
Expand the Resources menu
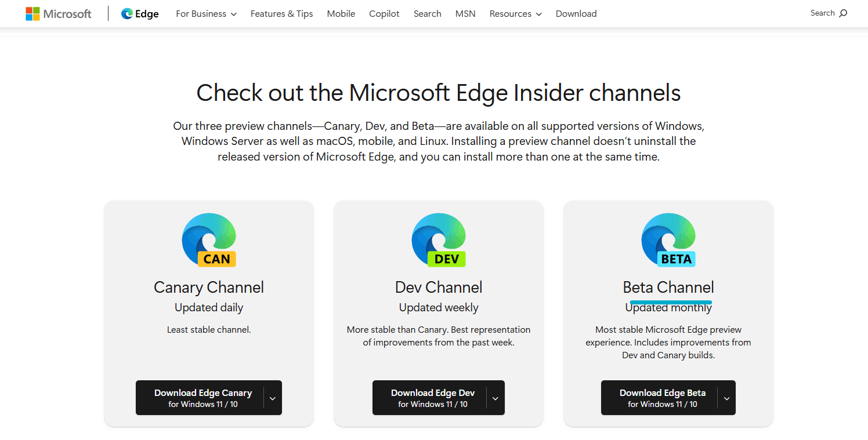tap(515, 13)
